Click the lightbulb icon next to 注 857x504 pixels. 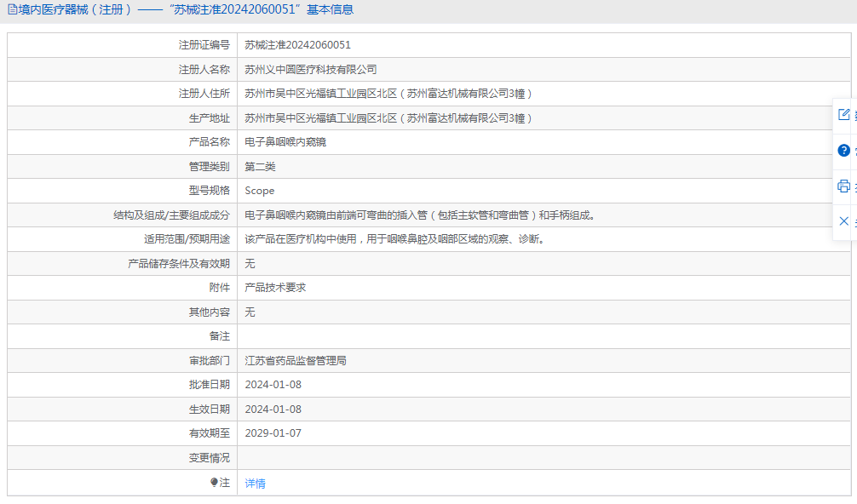214,482
